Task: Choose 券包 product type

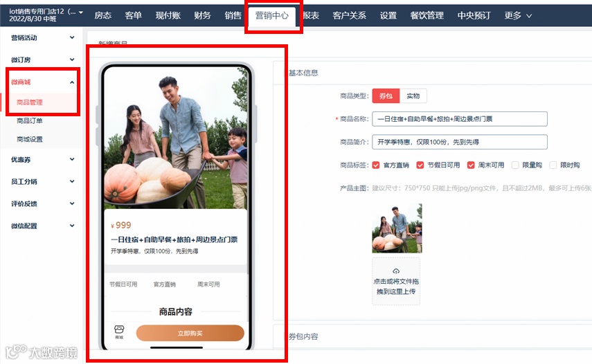Action: click(x=386, y=95)
